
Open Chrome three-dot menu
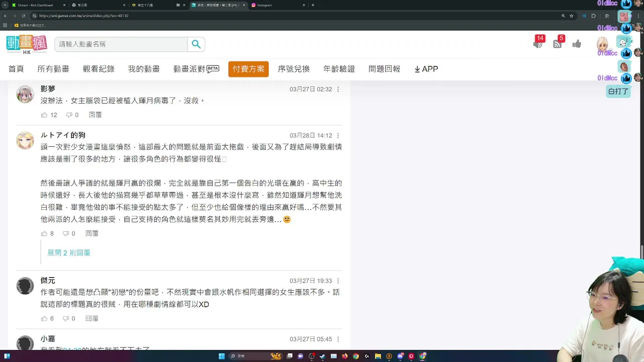[639, 16]
